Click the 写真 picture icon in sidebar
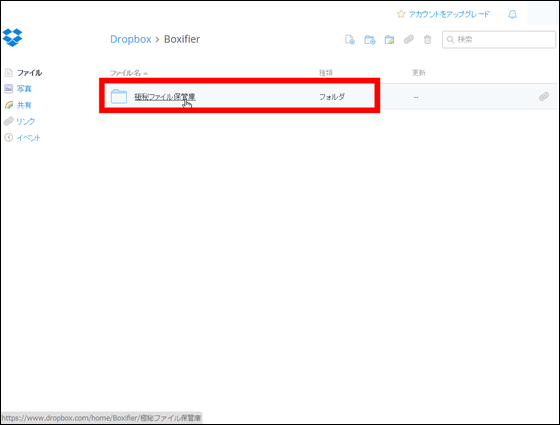The width and height of the screenshot is (560, 425). [9, 89]
